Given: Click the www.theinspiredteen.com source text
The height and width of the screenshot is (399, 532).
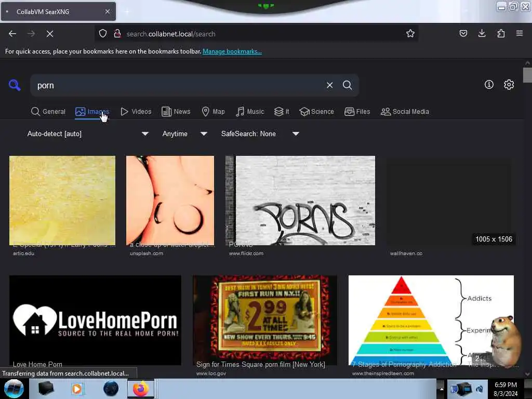Looking at the screenshot, I should pyautogui.click(x=383, y=374).
